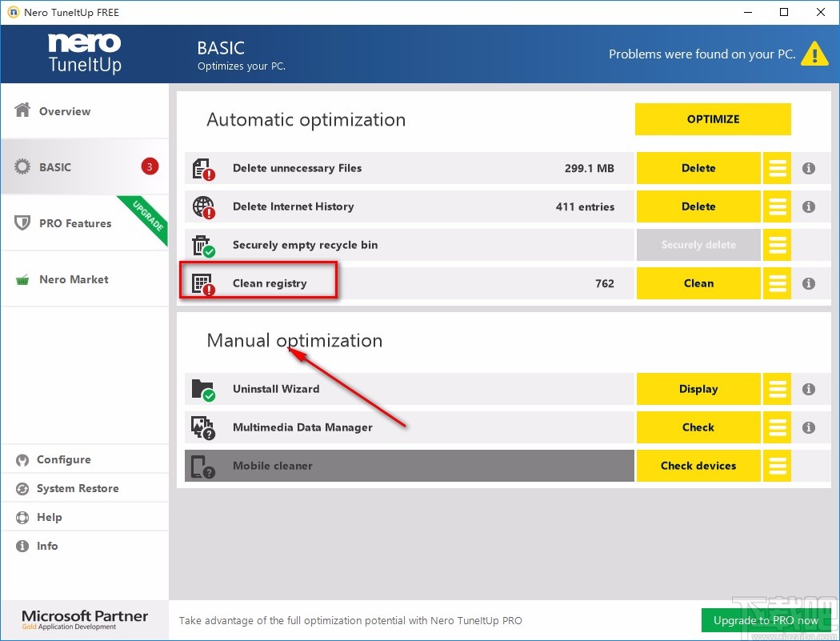Click the Nero TuneItUp logo
Screen dimensions: 840x641
click(x=85, y=53)
